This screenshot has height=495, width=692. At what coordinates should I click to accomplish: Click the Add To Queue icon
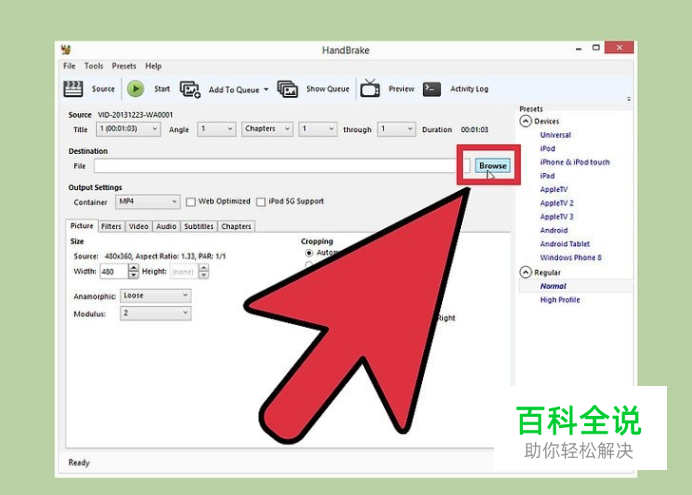[x=190, y=89]
